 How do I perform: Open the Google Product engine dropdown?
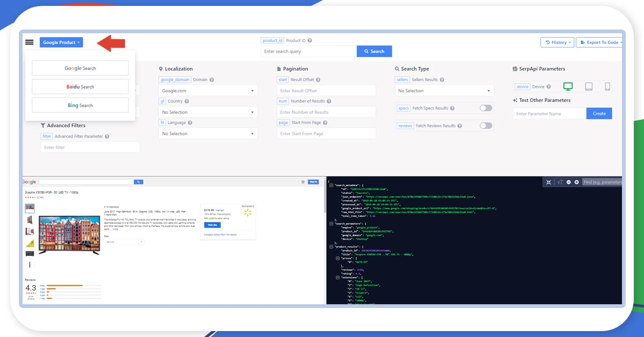[x=61, y=42]
